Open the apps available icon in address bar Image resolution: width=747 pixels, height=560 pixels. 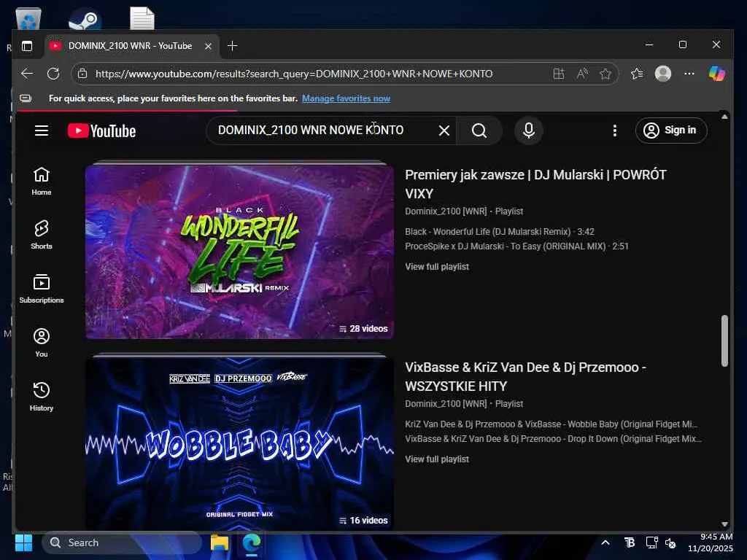[x=559, y=74]
